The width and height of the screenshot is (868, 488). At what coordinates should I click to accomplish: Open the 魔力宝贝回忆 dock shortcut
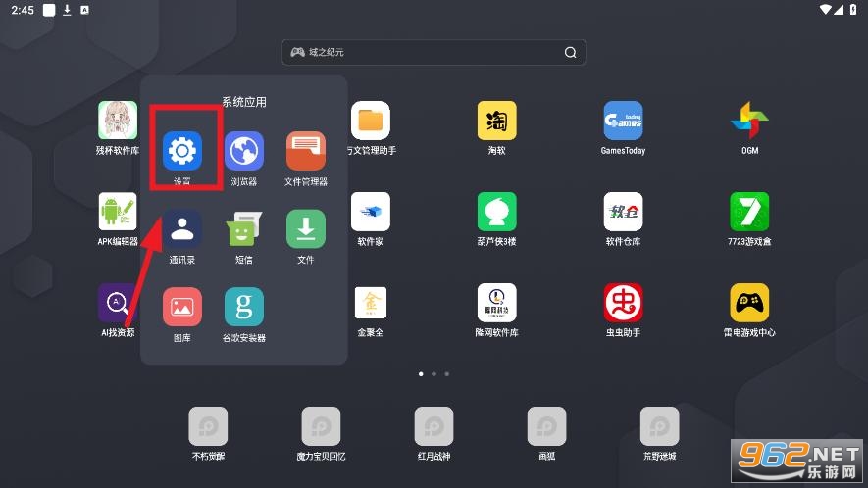click(321, 426)
